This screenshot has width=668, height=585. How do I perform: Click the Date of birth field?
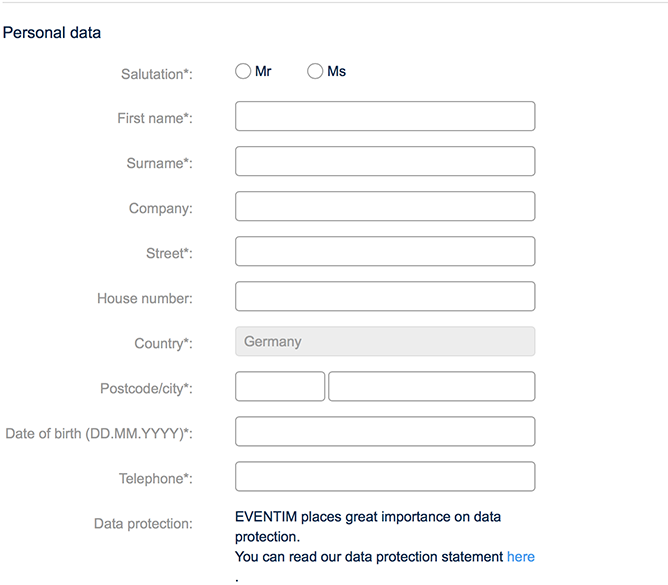click(x=385, y=431)
